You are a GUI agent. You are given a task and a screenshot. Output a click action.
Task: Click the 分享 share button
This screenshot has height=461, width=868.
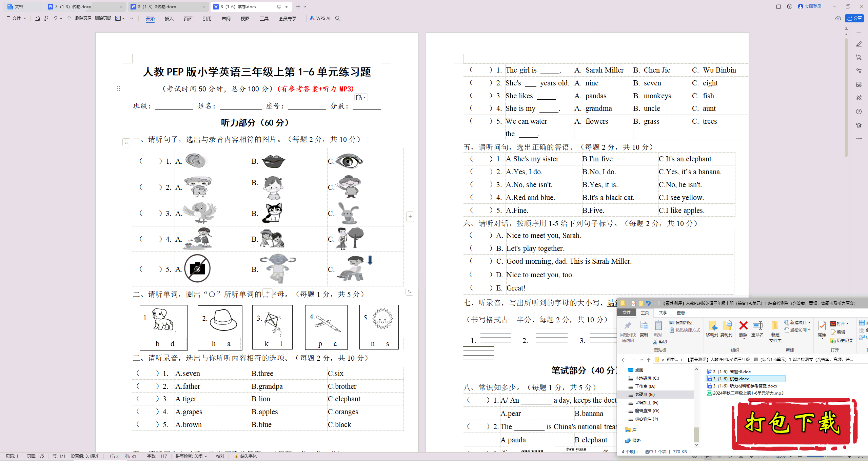tap(854, 18)
